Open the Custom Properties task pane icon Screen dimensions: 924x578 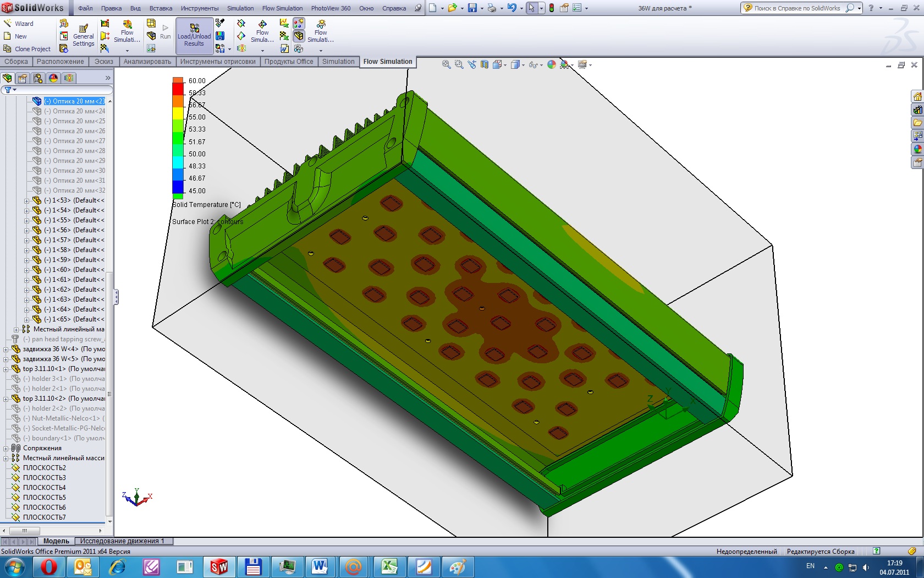click(917, 162)
